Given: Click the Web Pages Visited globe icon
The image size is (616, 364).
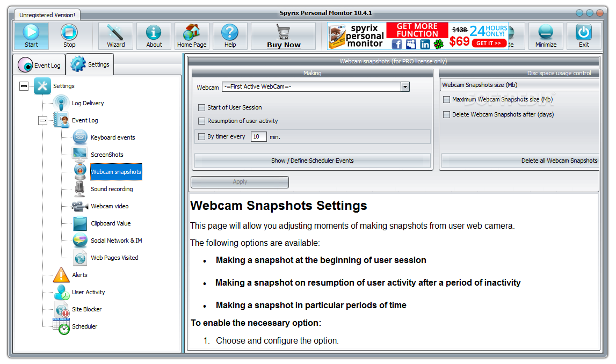Looking at the screenshot, I should [80, 258].
